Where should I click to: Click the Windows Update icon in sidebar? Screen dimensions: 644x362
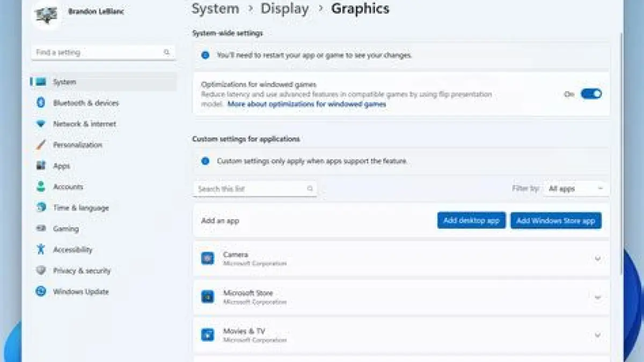pos(41,292)
